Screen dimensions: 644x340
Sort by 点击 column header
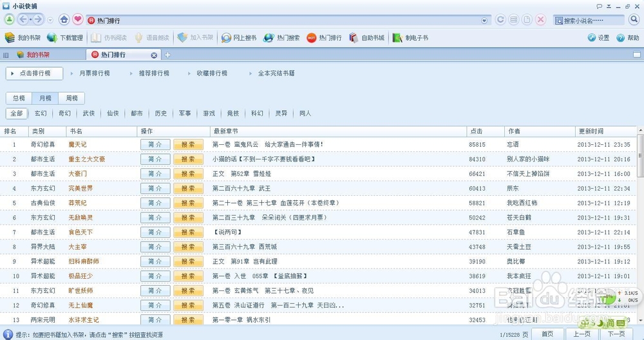(x=486, y=131)
